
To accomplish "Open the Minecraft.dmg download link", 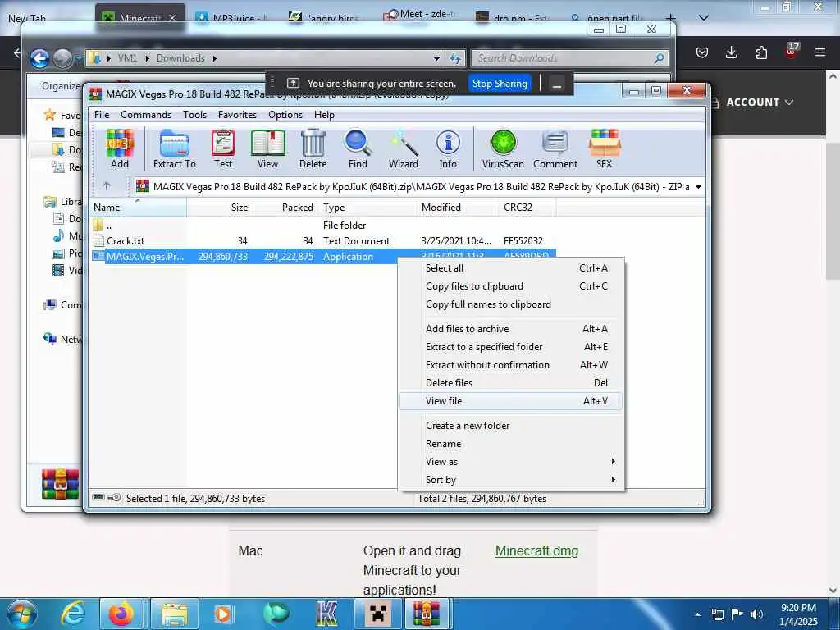I will pos(536,551).
